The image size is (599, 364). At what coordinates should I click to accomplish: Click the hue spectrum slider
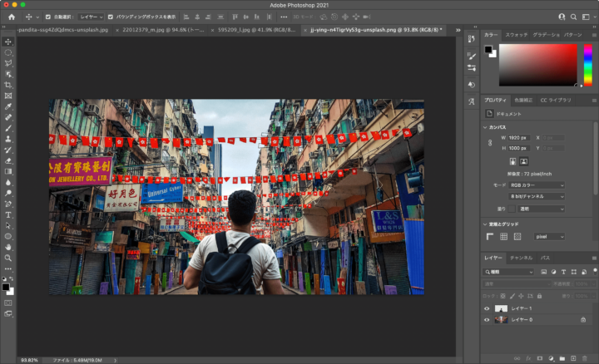[588, 65]
